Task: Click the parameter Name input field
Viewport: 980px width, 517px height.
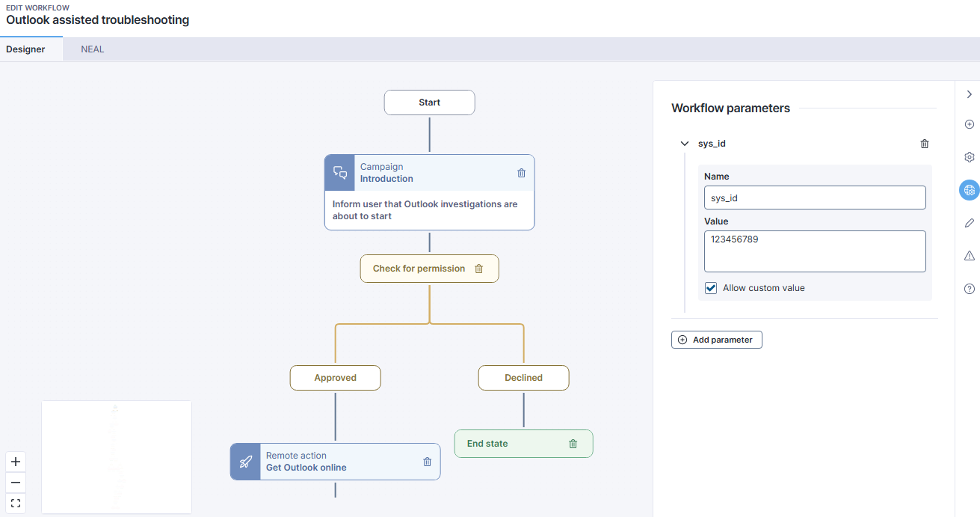Action: (x=815, y=198)
